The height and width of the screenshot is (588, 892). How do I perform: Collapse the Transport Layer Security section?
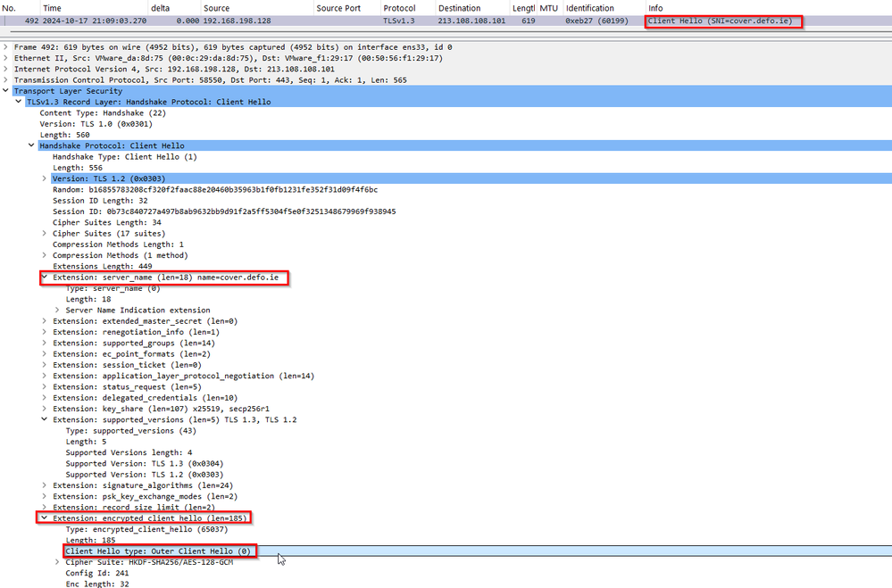click(5, 91)
